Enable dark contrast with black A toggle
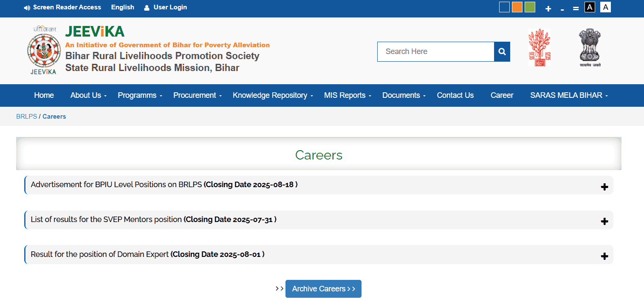 click(590, 7)
